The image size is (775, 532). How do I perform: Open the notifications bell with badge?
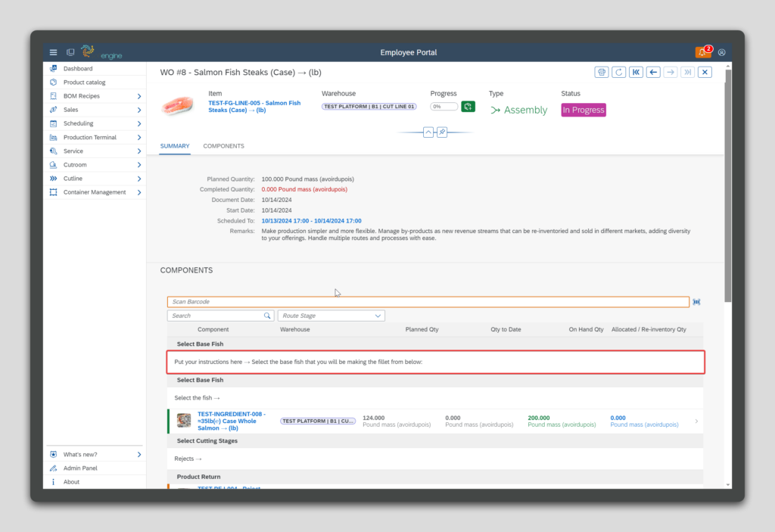702,52
